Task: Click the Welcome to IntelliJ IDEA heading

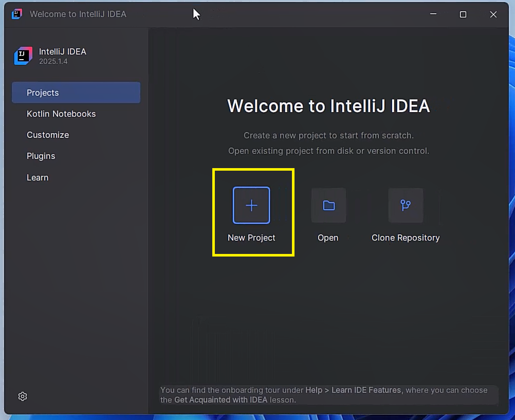Action: (328, 106)
